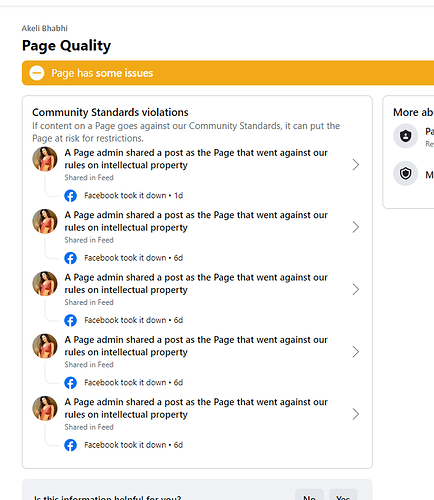Open last violation details via its chevron
This screenshot has height=500, width=434.
tap(356, 414)
